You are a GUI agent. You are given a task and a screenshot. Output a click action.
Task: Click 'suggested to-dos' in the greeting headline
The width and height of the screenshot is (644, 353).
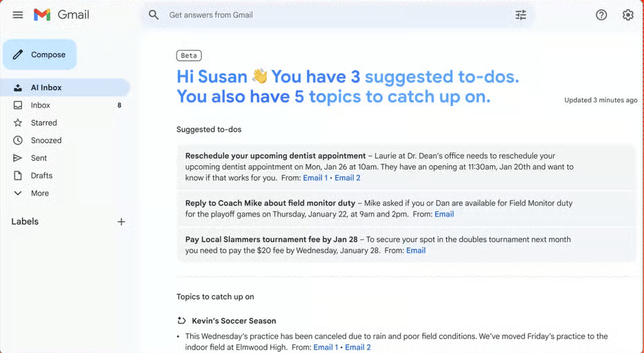click(x=442, y=77)
